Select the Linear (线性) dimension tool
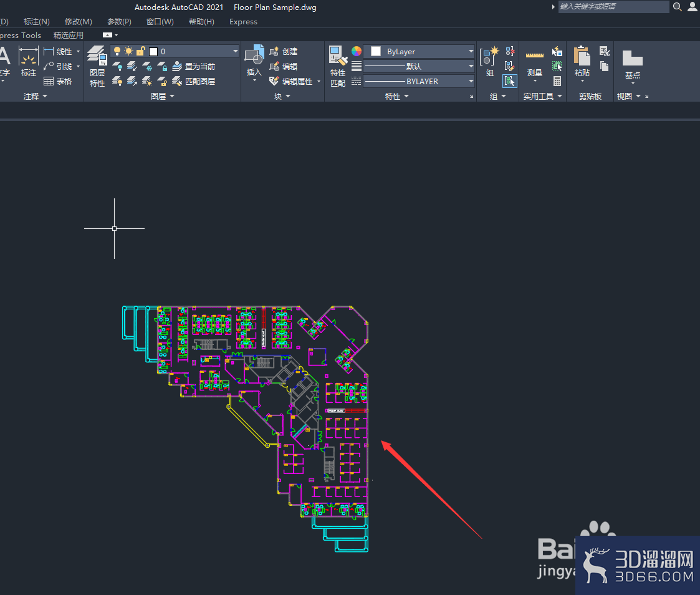Viewport: 700px width, 595px height. pyautogui.click(x=58, y=51)
